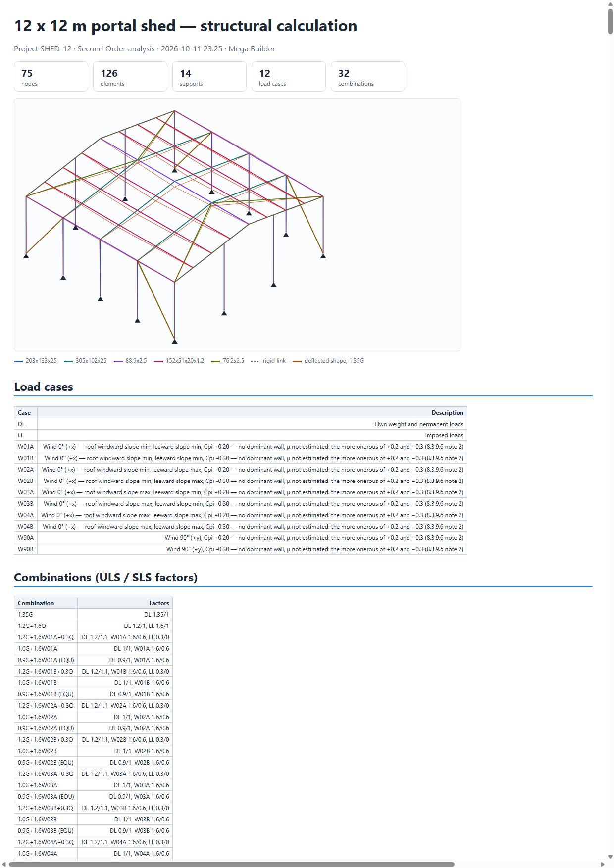Click the 152x51x20x1.2 crimson legend swatch

coord(158,361)
